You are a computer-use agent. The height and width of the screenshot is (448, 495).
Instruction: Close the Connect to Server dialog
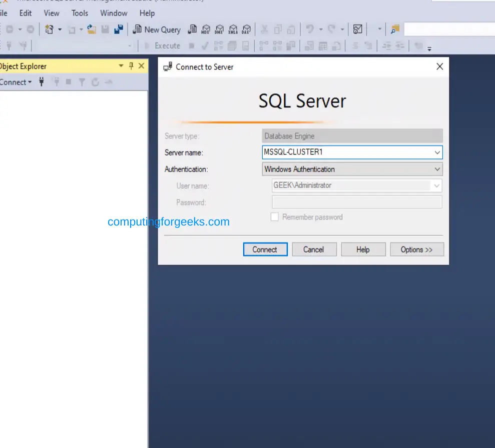click(440, 66)
